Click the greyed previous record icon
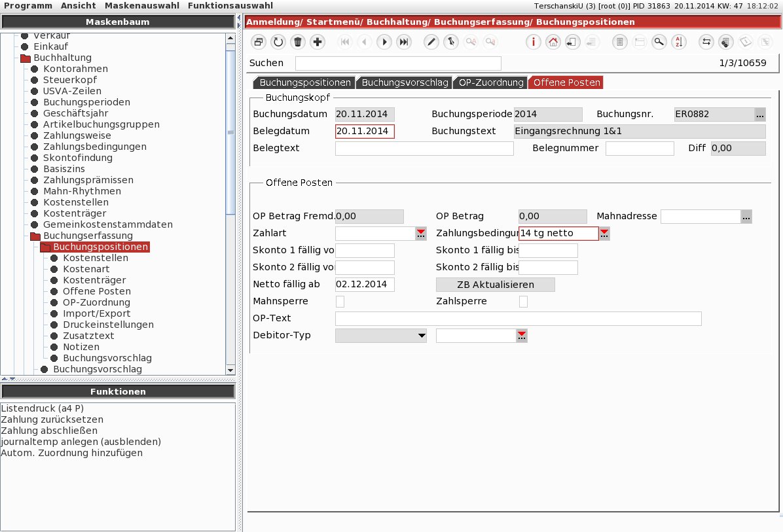 tap(365, 42)
